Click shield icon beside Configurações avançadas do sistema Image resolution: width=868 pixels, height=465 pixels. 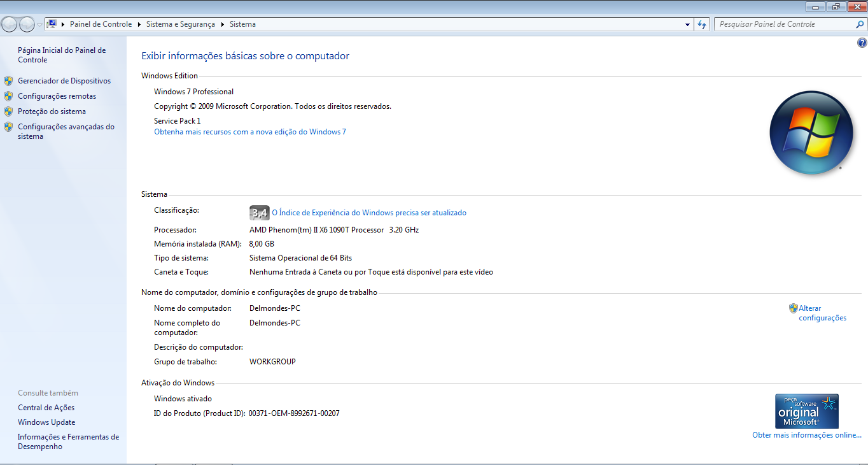coord(8,127)
